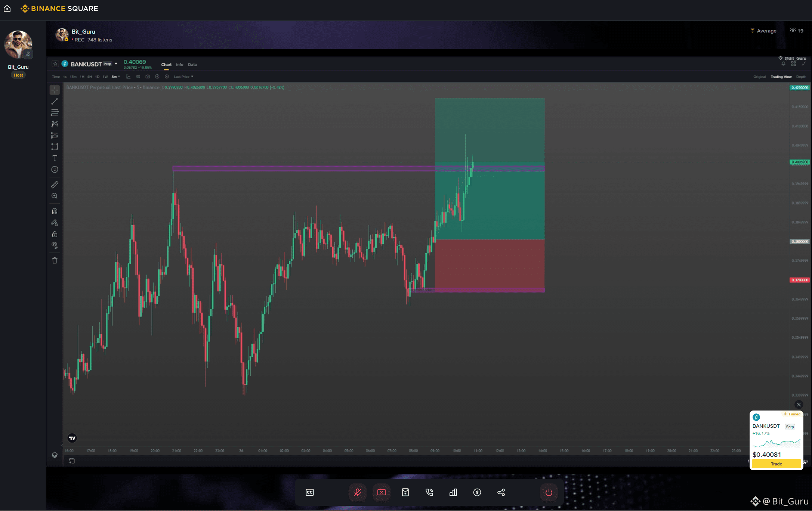Expand the Last Price dropdown
The image size is (812, 511).
pos(183,77)
